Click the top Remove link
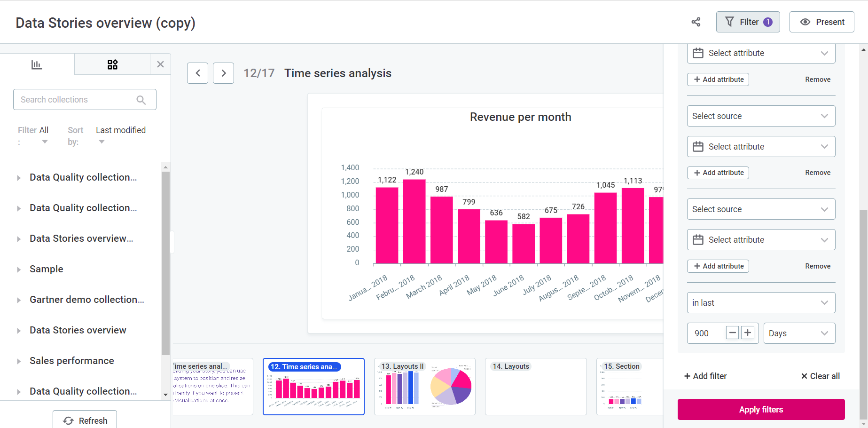 tap(818, 79)
